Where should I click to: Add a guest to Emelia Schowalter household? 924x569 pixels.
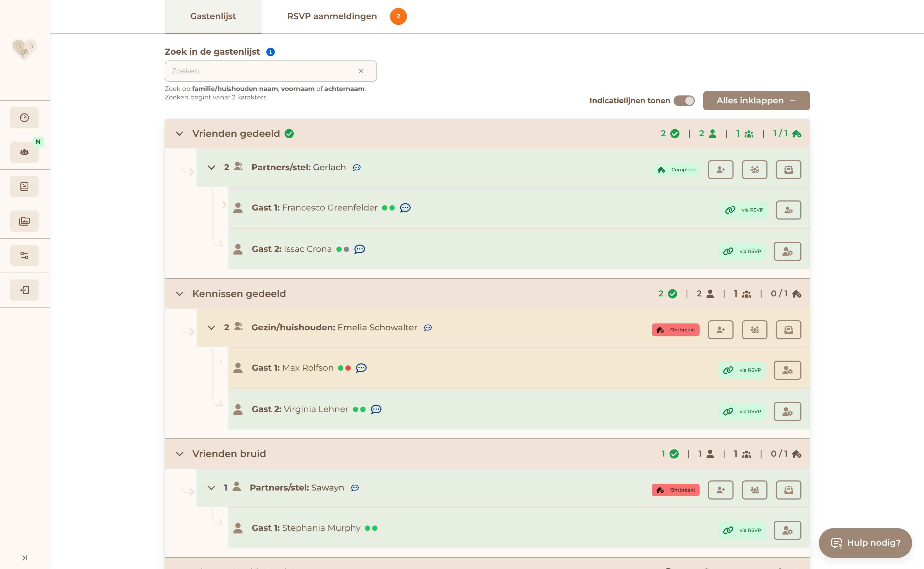[721, 330]
